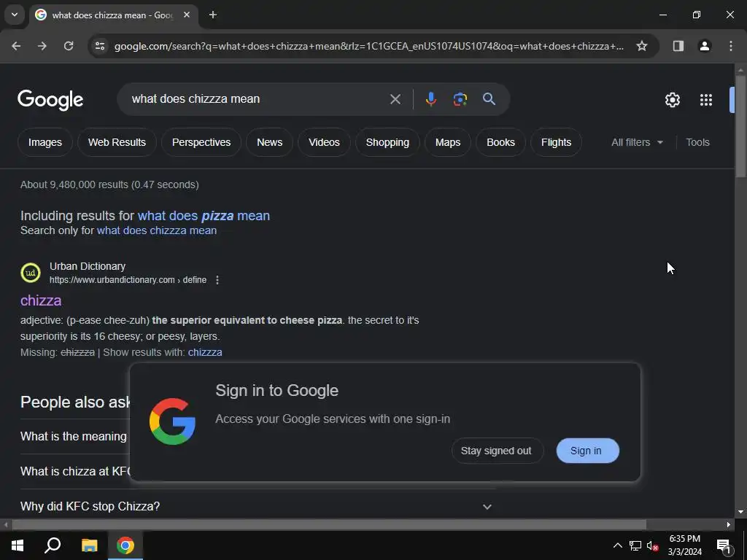
Task: Click the muted volume tray icon
Action: click(x=652, y=545)
